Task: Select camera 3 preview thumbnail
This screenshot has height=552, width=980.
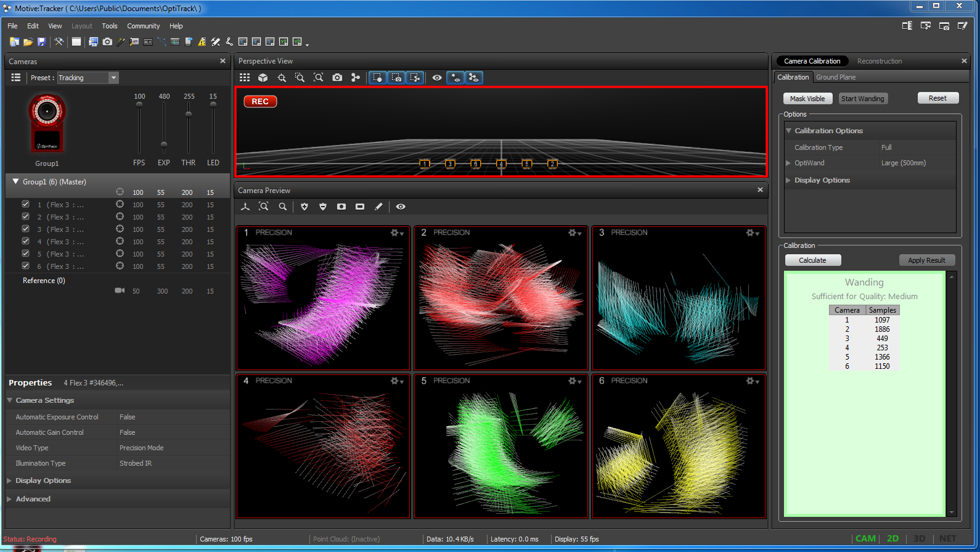Action: 679,298
